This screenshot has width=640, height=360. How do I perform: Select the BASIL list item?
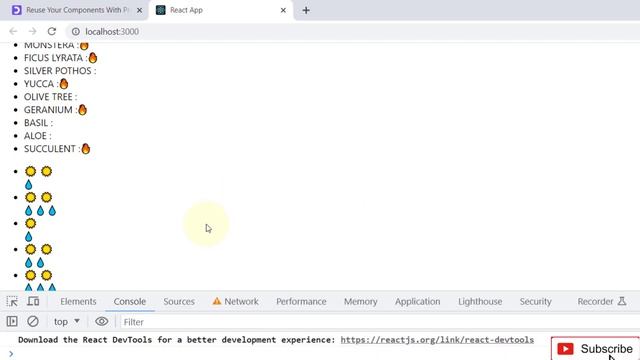(x=38, y=123)
